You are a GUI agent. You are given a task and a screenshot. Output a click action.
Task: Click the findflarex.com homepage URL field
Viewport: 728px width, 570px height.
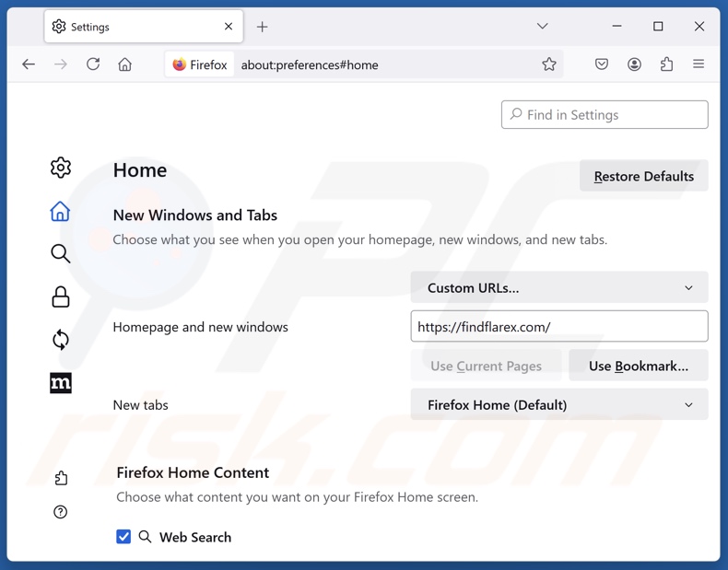click(559, 327)
